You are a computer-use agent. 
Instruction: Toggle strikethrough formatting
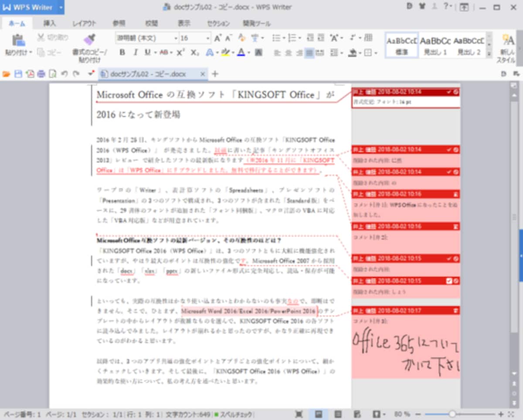pyautogui.click(x=163, y=52)
